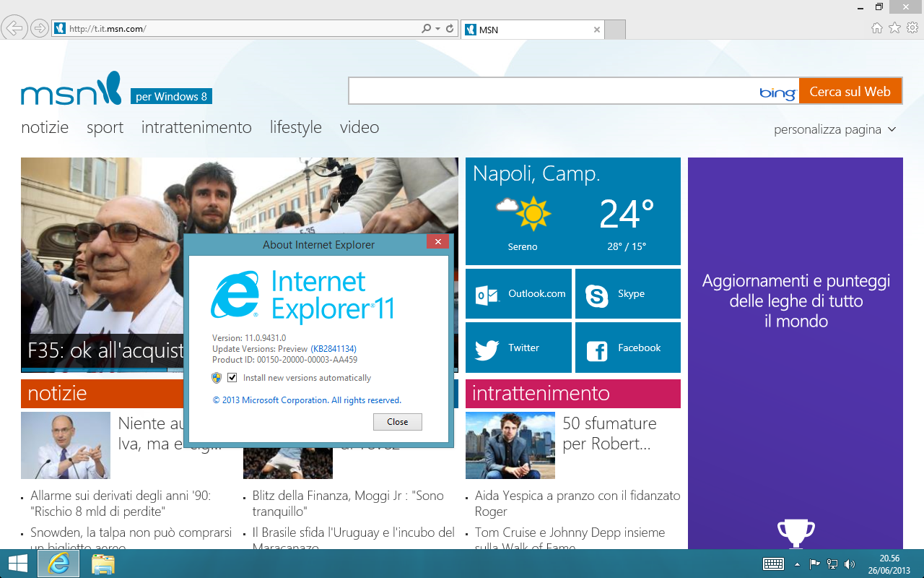924x578 pixels.
Task: Open the KB2841134 update link
Action: pyautogui.click(x=334, y=349)
